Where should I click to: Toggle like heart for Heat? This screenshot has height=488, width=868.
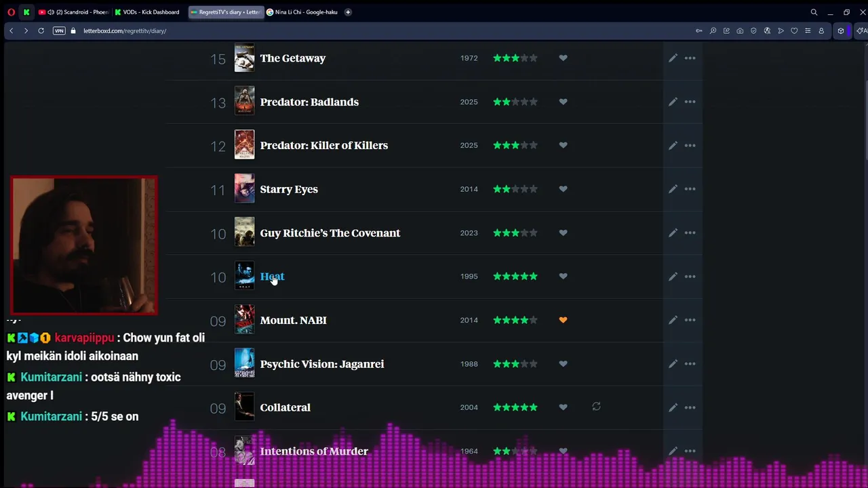563,277
